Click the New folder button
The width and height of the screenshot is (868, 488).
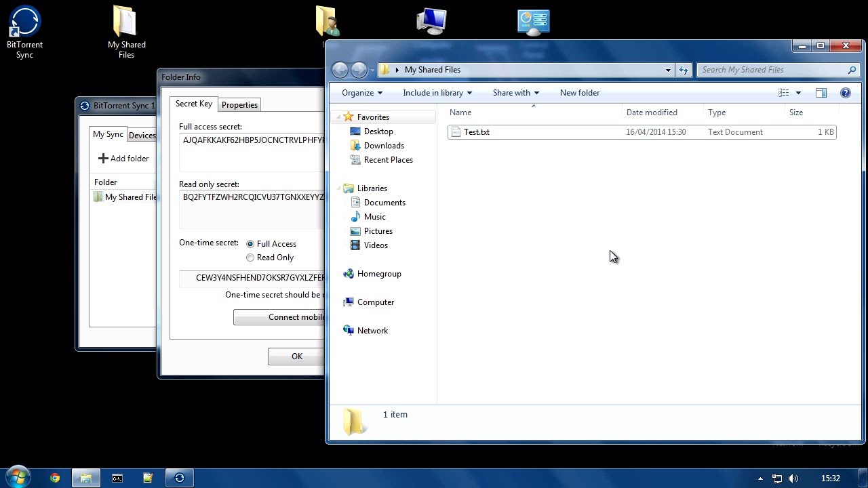pyautogui.click(x=580, y=93)
